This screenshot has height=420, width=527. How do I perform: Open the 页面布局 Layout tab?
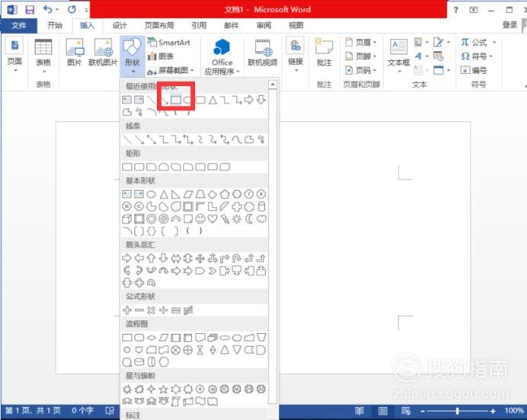pyautogui.click(x=159, y=25)
